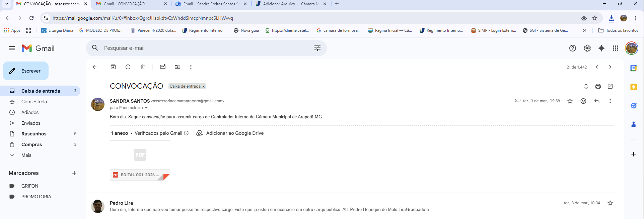The width and height of the screenshot is (644, 219).
Task: Star Pedro Lira's reply
Action: click(x=610, y=203)
